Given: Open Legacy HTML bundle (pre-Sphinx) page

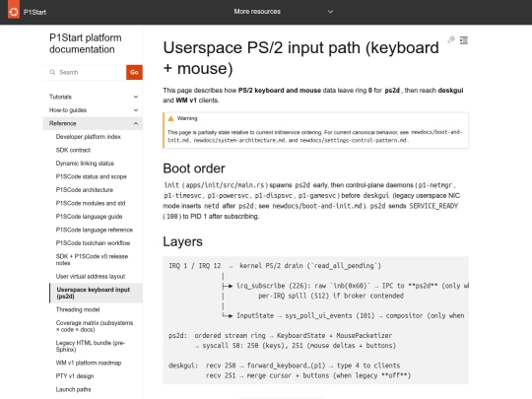Looking at the screenshot, I should tap(91, 346).
